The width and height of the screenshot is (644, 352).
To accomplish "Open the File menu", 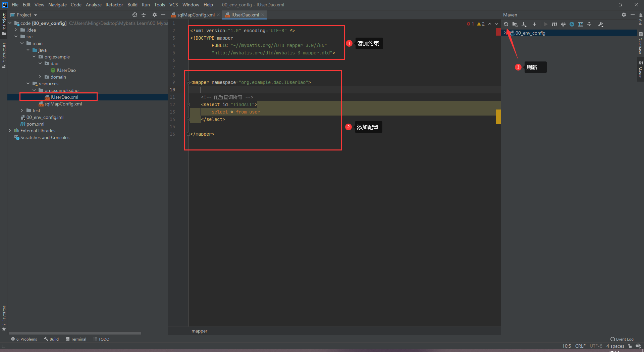I will click(x=15, y=5).
